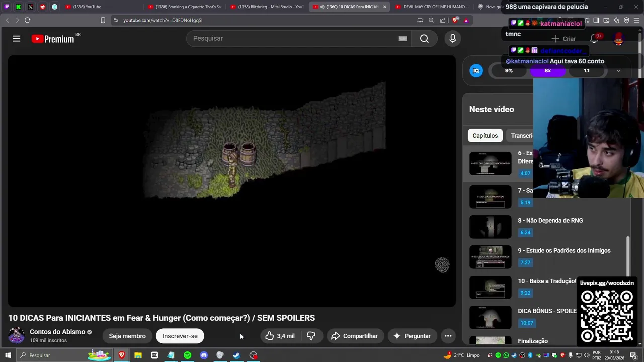Open the pinned Reddit tab
Viewport: 644px width, 362px height.
[x=43, y=7]
